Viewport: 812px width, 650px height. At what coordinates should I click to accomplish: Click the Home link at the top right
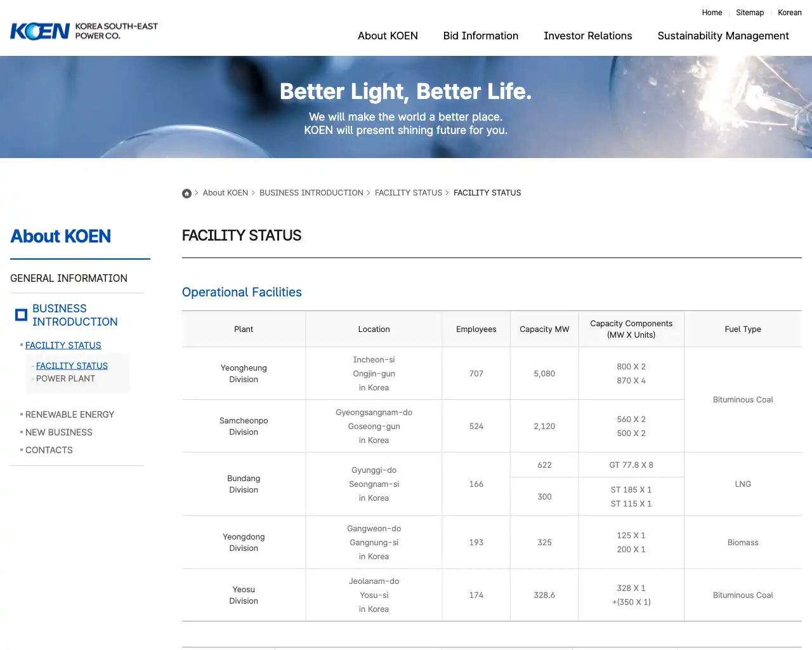(x=712, y=13)
